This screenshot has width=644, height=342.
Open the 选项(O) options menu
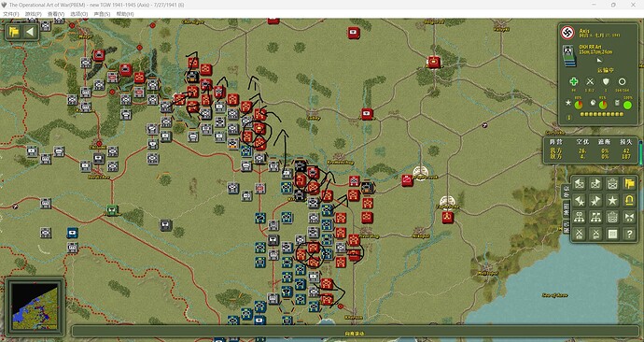click(78, 14)
